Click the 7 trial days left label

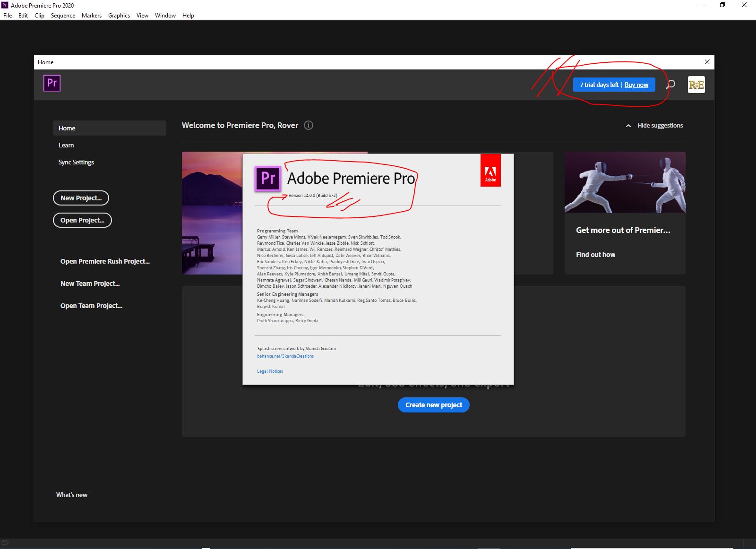coord(599,85)
